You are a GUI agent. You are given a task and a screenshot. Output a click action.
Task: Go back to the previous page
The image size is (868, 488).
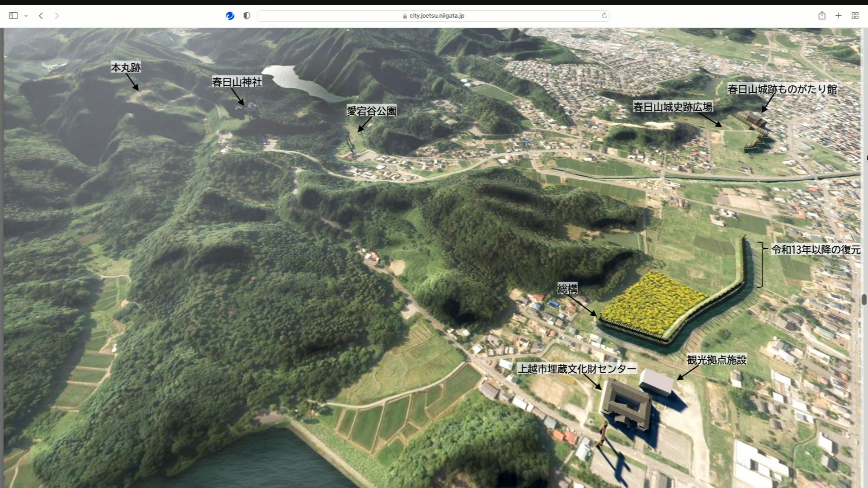(x=41, y=16)
